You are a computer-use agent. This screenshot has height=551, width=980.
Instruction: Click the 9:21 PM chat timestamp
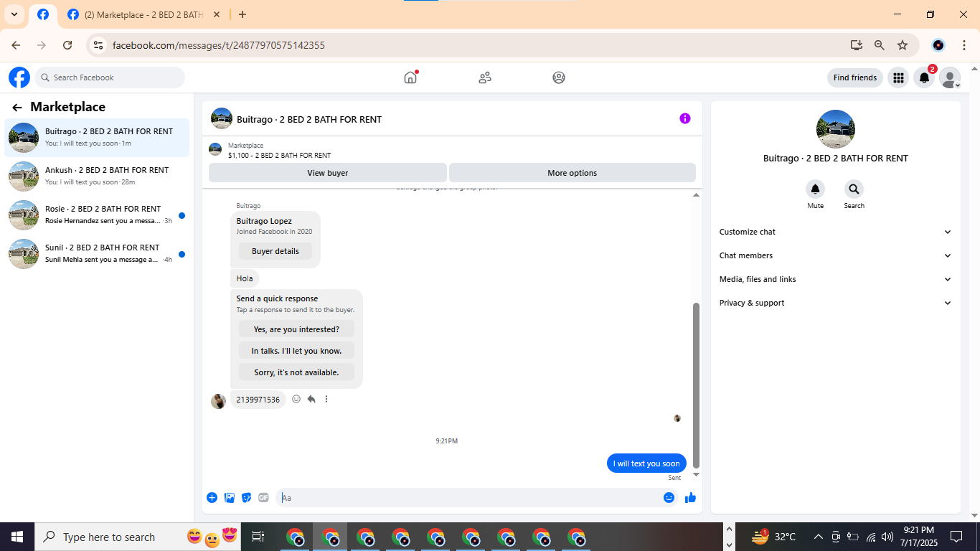[446, 441]
